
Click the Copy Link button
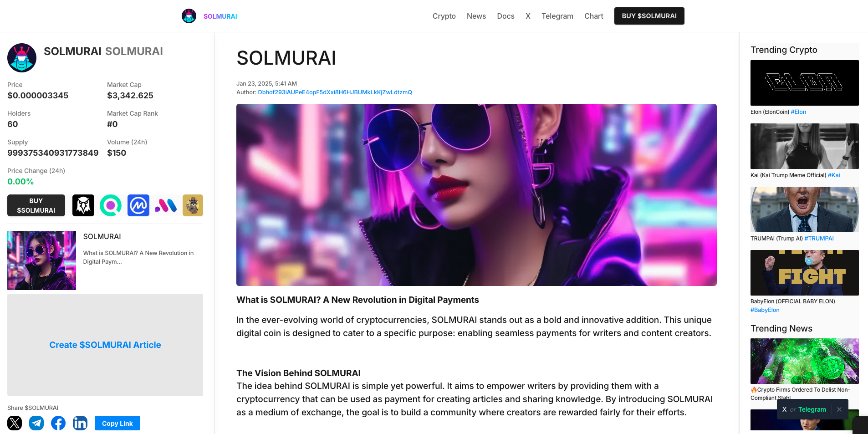pos(117,423)
